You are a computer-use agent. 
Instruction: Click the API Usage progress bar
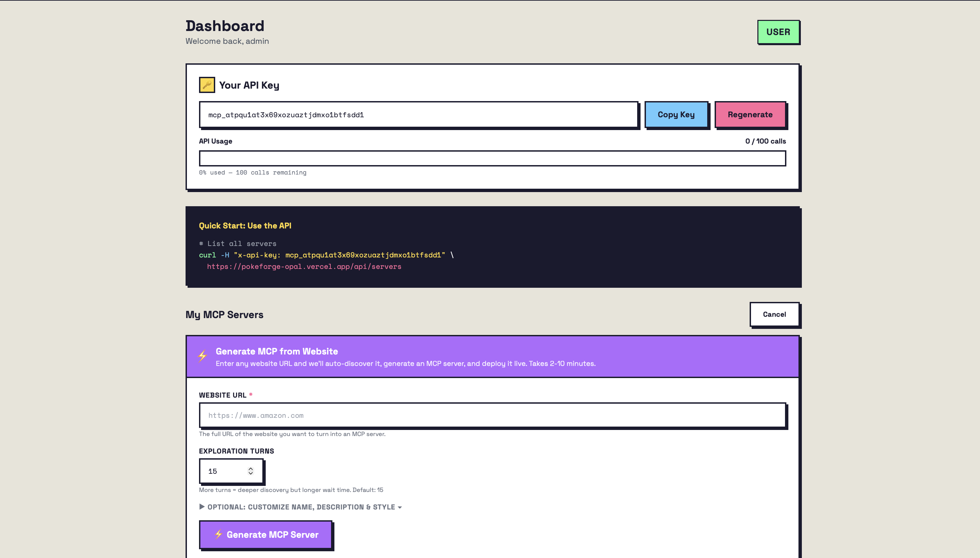click(492, 158)
